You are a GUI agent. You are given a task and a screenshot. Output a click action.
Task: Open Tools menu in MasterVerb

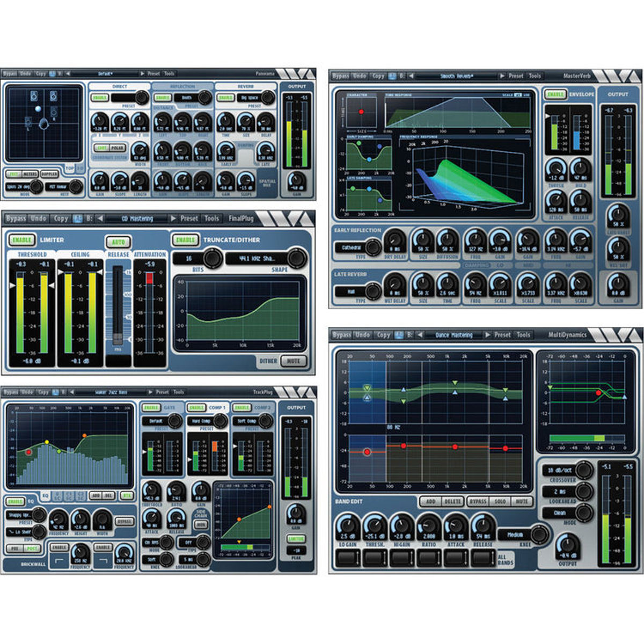tap(535, 76)
